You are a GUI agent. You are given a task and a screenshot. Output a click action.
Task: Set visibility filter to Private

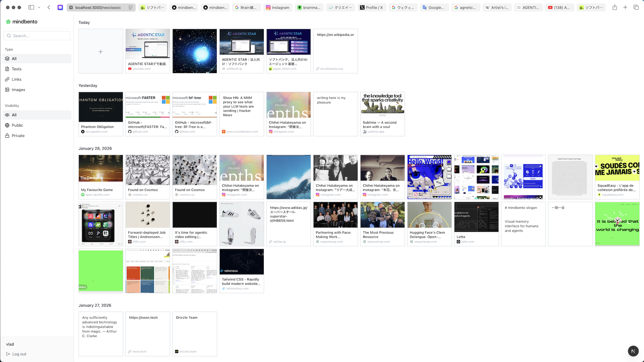click(18, 135)
